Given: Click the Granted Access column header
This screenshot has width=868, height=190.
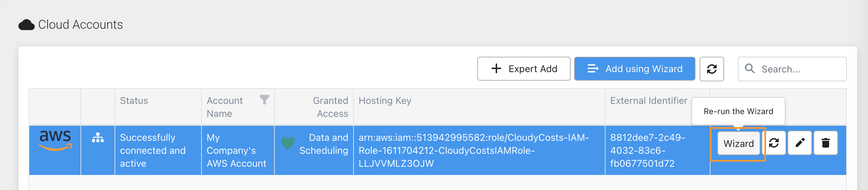Looking at the screenshot, I should click(x=330, y=107).
